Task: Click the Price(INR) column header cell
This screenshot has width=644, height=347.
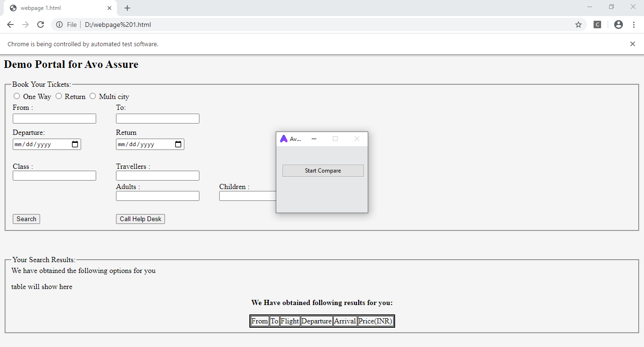Action: 375,321
